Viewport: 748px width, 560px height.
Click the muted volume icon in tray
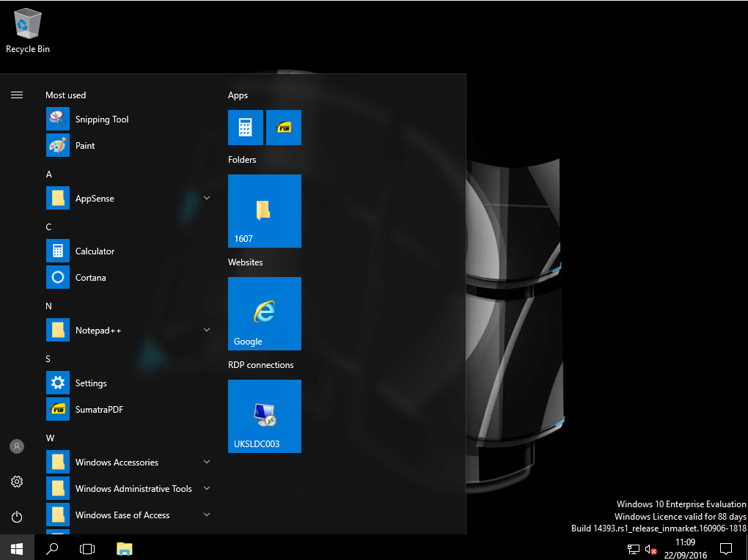650,550
